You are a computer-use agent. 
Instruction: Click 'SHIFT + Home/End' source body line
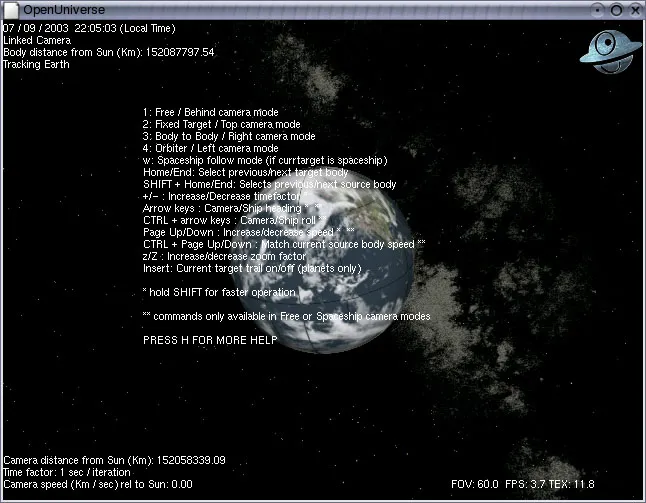[x=269, y=184]
